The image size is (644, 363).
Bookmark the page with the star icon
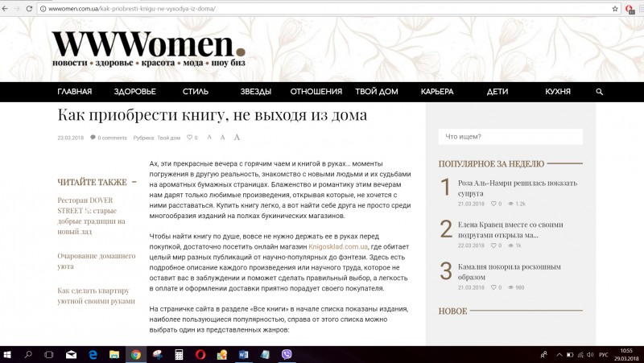(615, 9)
